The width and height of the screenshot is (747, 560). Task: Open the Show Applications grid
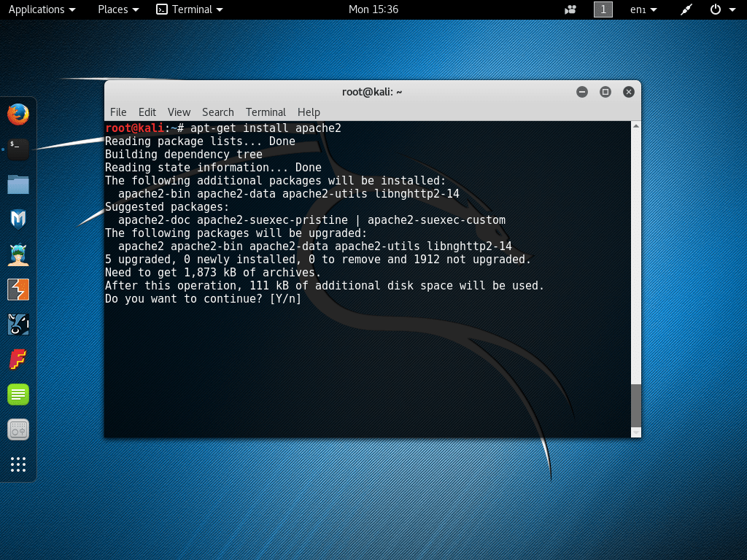tap(18, 464)
